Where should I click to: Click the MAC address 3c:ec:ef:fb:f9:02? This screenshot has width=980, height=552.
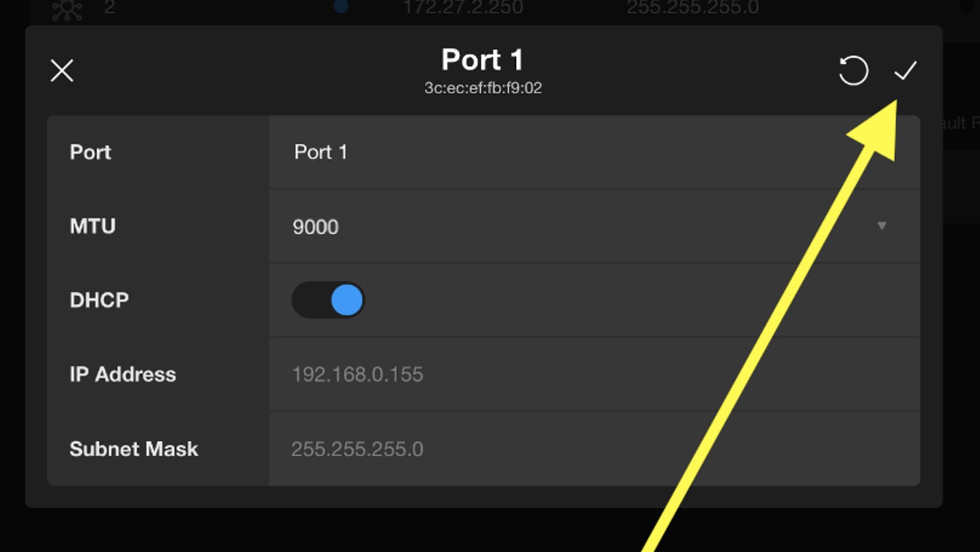click(483, 88)
